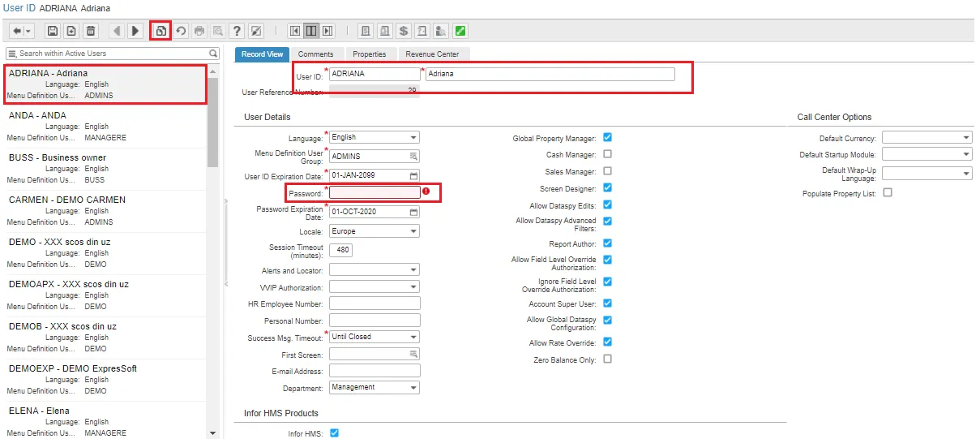
Task: Toggle the Allow Rate Override checkbox
Action: (607, 342)
